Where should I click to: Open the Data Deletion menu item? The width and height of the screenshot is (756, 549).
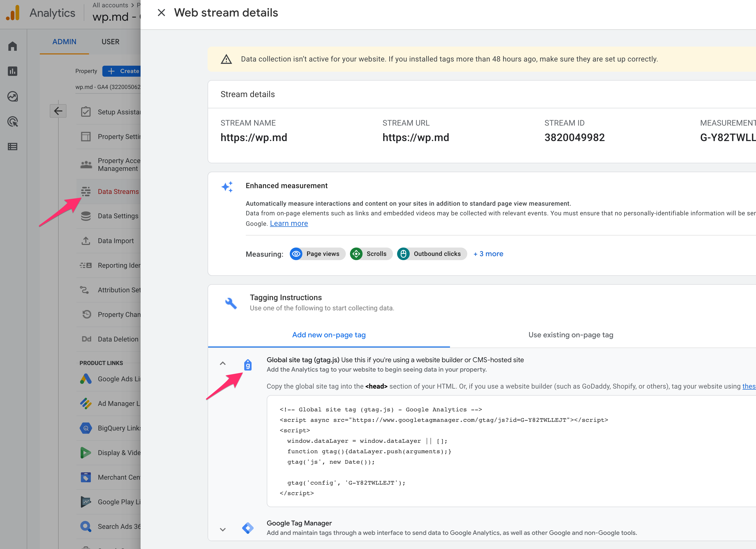(x=108, y=339)
